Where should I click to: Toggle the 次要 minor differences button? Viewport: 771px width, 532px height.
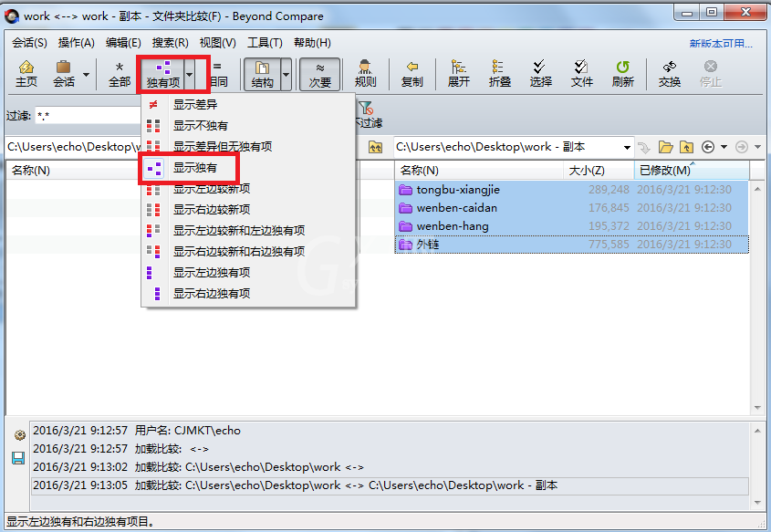(x=319, y=74)
